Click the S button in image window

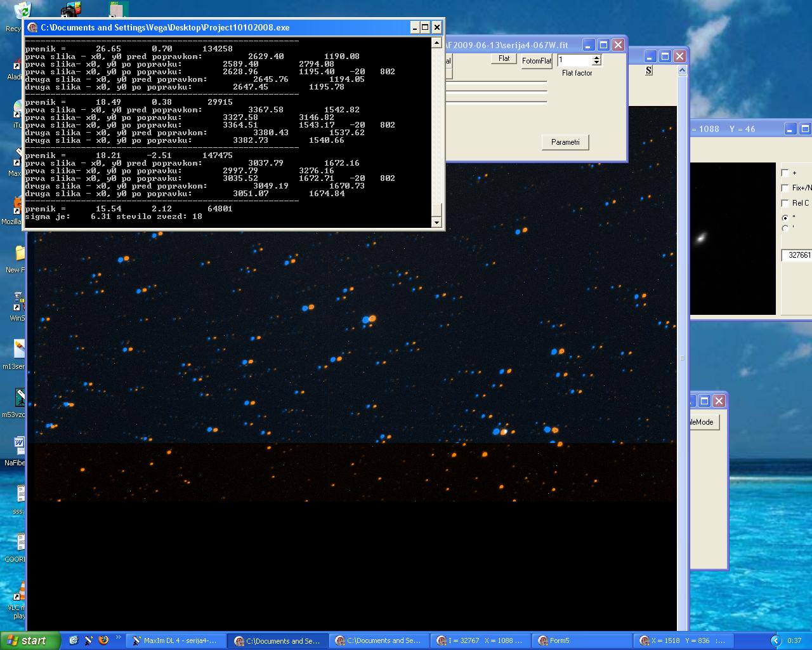(648, 70)
